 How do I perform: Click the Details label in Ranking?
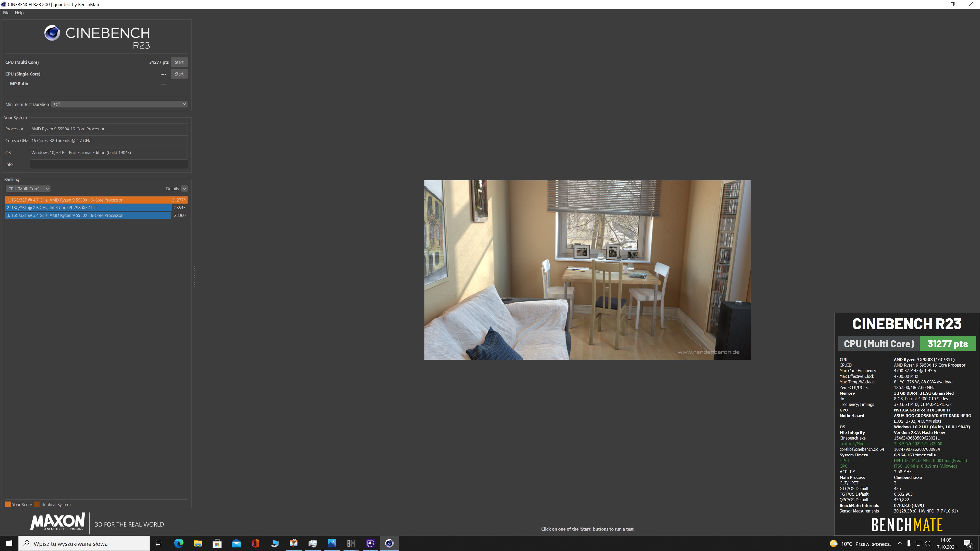172,189
